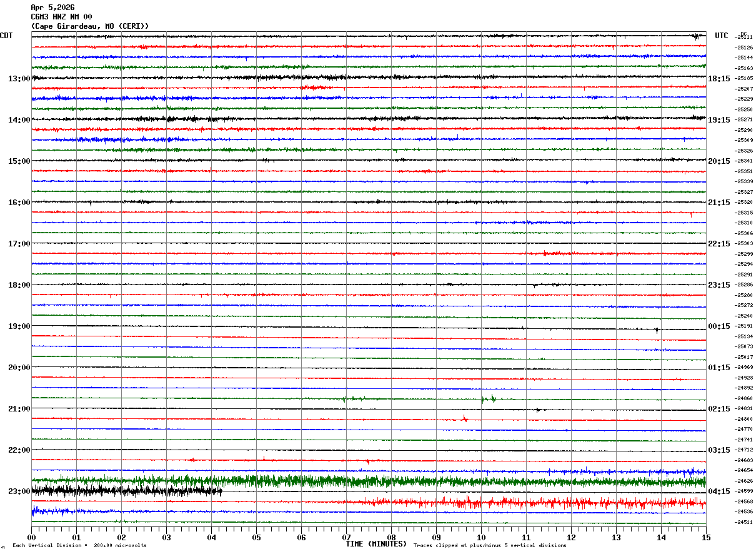The height and width of the screenshot is (554, 756).
Task: Click the DC offset value -24626
Action: coord(744,481)
